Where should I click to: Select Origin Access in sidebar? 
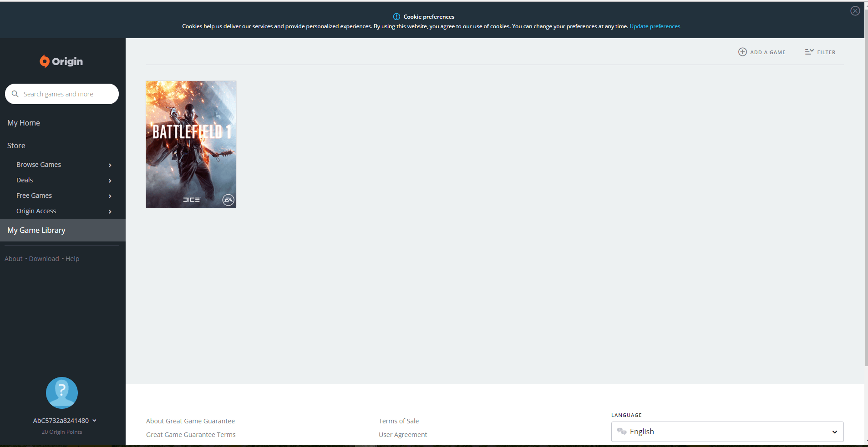pos(36,211)
